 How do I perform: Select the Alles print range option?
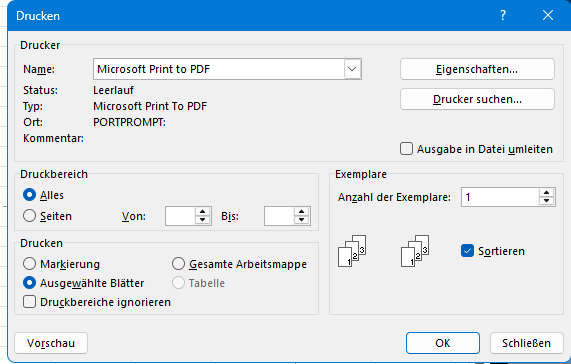click(29, 195)
